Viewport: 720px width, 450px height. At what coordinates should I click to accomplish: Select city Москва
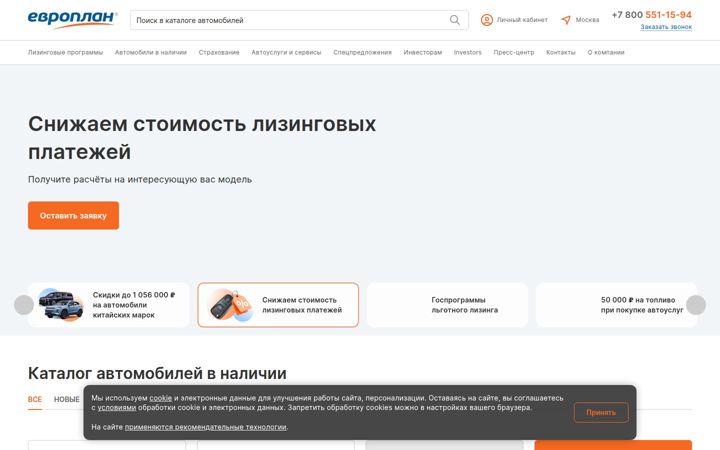(587, 20)
